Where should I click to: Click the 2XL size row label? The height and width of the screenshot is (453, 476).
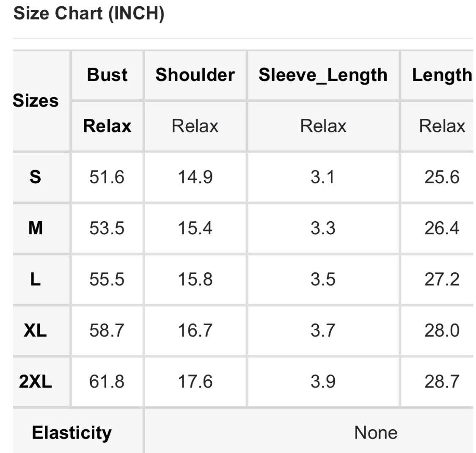click(36, 382)
